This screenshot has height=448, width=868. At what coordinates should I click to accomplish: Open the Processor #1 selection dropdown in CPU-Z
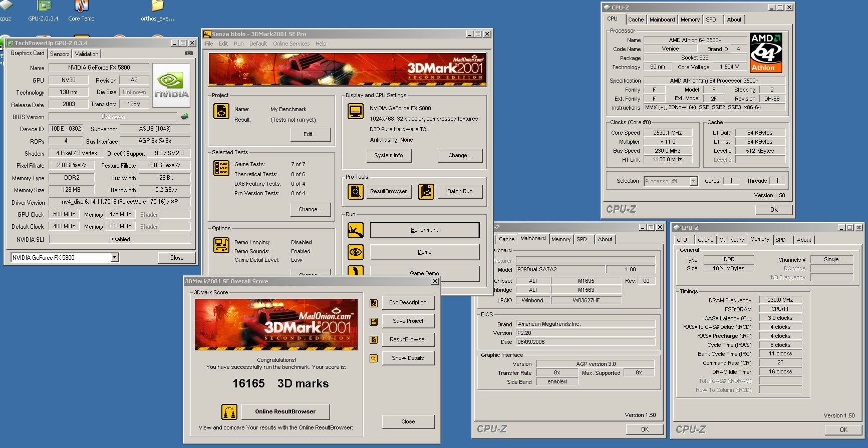click(x=694, y=181)
